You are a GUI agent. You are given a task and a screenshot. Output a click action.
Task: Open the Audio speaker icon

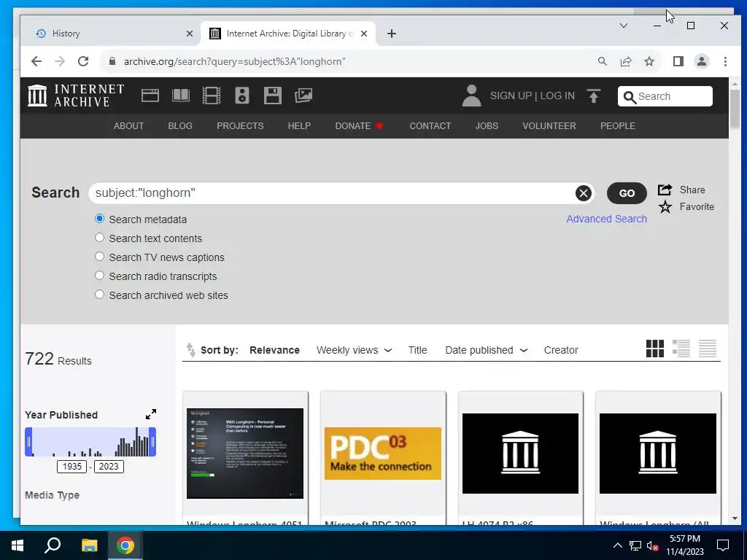pyautogui.click(x=242, y=96)
